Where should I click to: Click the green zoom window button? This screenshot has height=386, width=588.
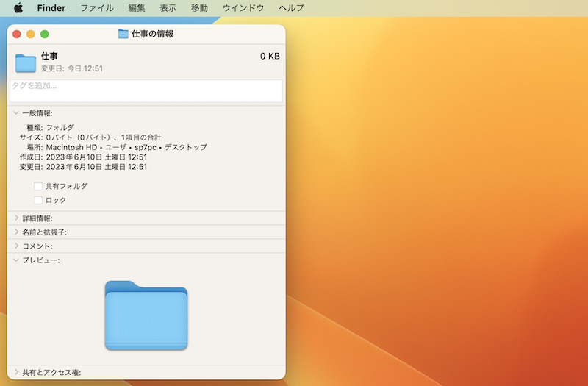[x=44, y=34]
